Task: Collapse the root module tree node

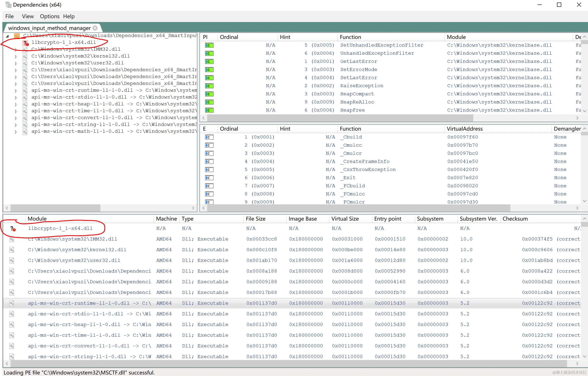Action: coord(7,36)
